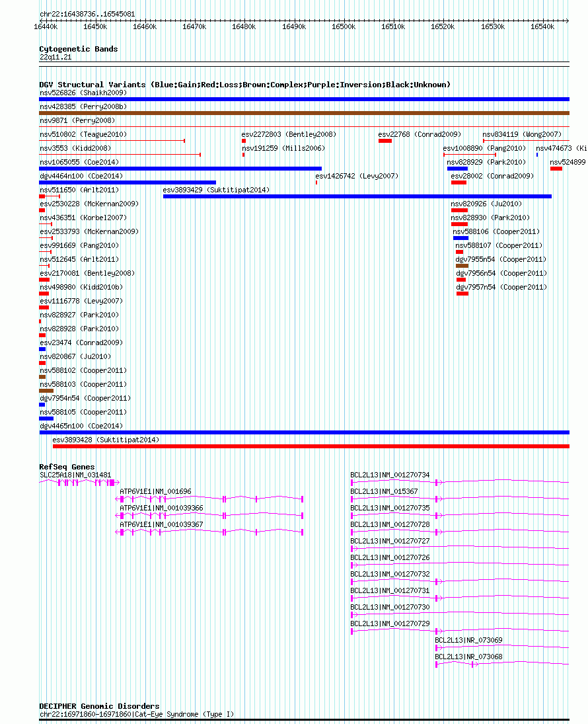Screen dimensions: 588x724
Task: Click nsv820926 (Ju2010) variant label
Action: pos(486,204)
